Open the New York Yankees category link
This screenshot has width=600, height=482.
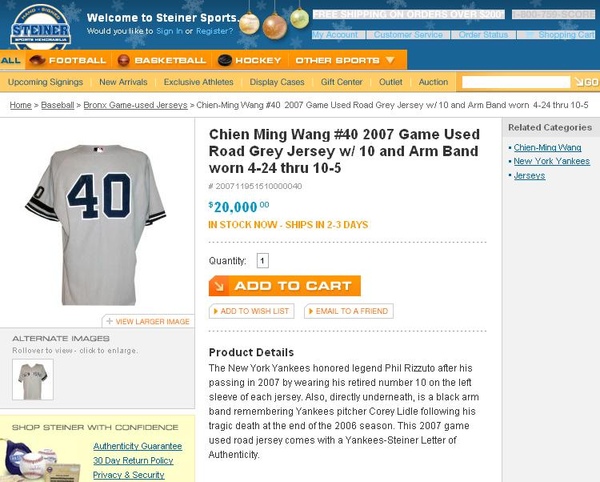(551, 161)
